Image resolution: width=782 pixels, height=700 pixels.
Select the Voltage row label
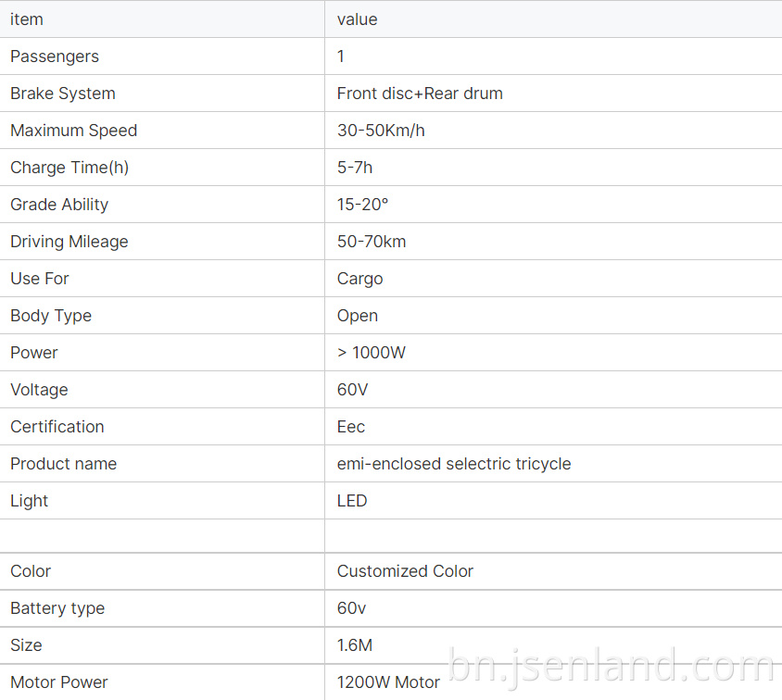(39, 390)
